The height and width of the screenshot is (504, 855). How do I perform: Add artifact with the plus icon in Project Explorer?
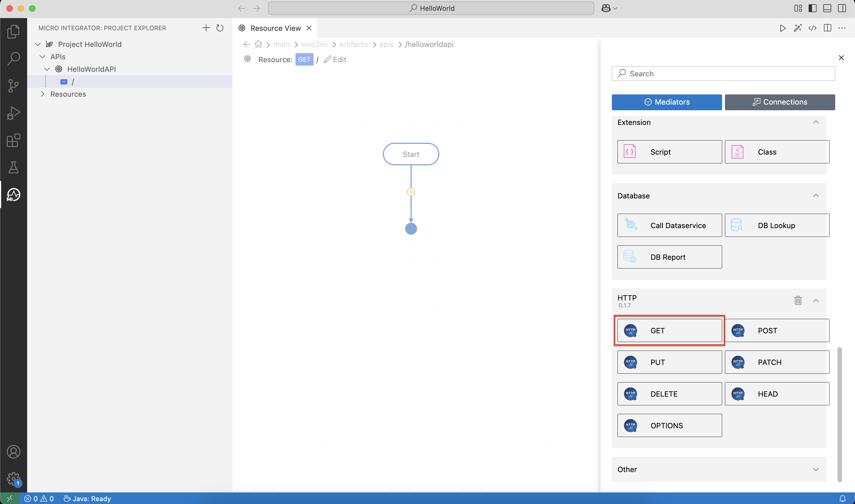coord(206,28)
